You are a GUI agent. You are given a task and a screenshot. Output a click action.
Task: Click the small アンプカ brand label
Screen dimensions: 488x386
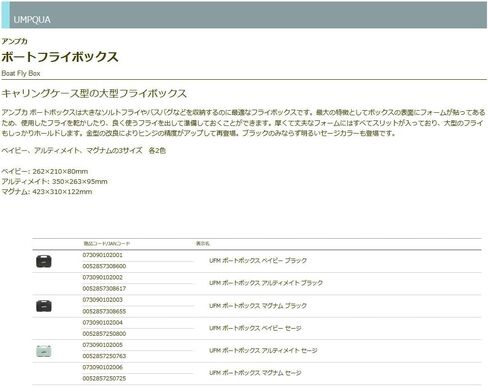point(14,41)
